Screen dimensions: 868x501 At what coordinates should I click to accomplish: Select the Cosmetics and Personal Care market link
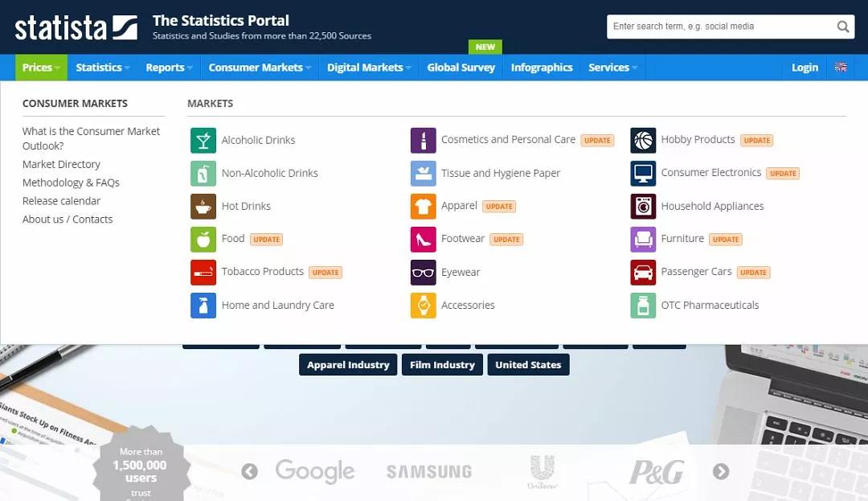click(x=508, y=139)
